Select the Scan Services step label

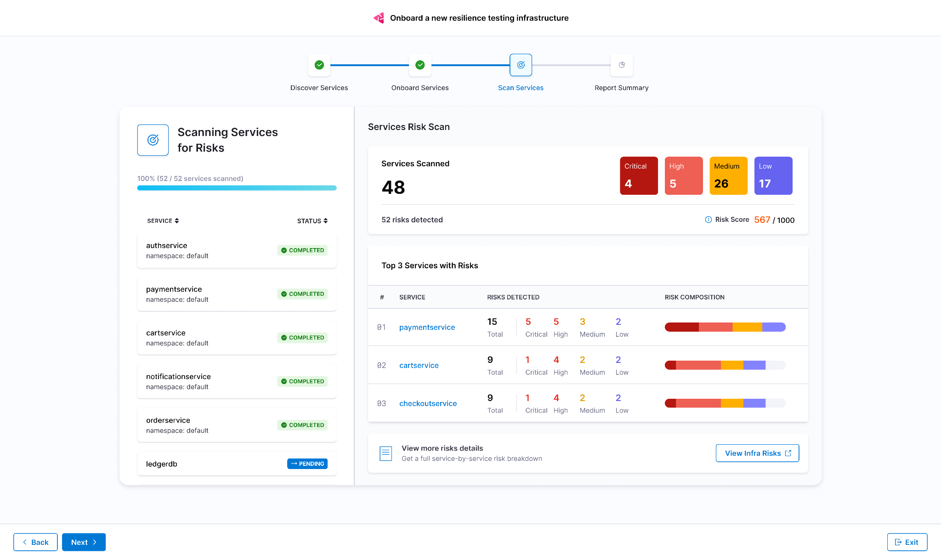[x=521, y=88]
